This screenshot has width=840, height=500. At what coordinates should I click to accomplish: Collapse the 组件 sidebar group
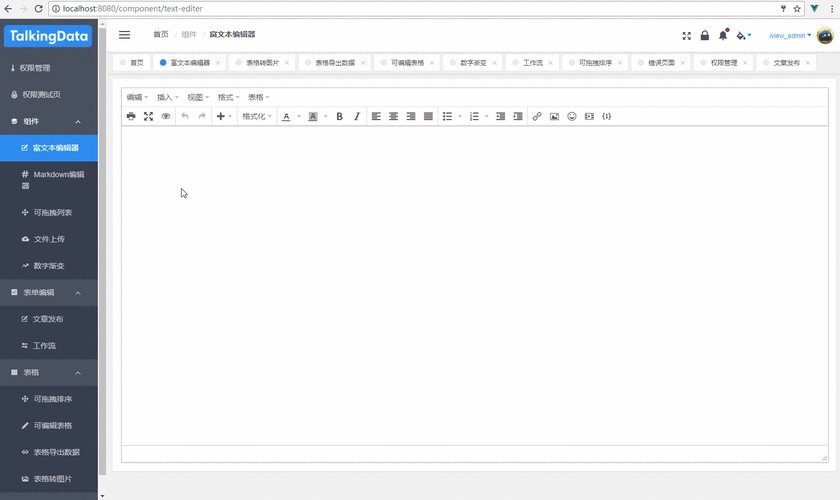pos(49,121)
